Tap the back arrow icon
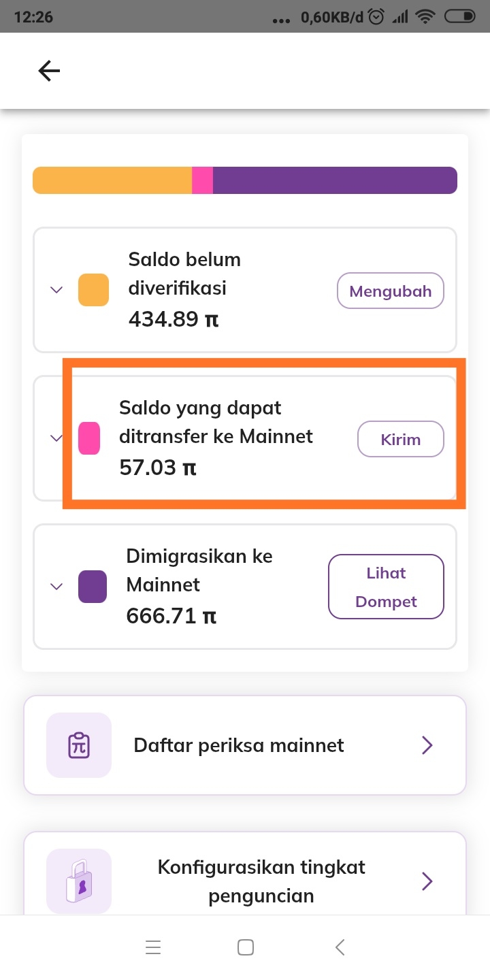Viewport: 490px width, 980px height. coord(49,71)
